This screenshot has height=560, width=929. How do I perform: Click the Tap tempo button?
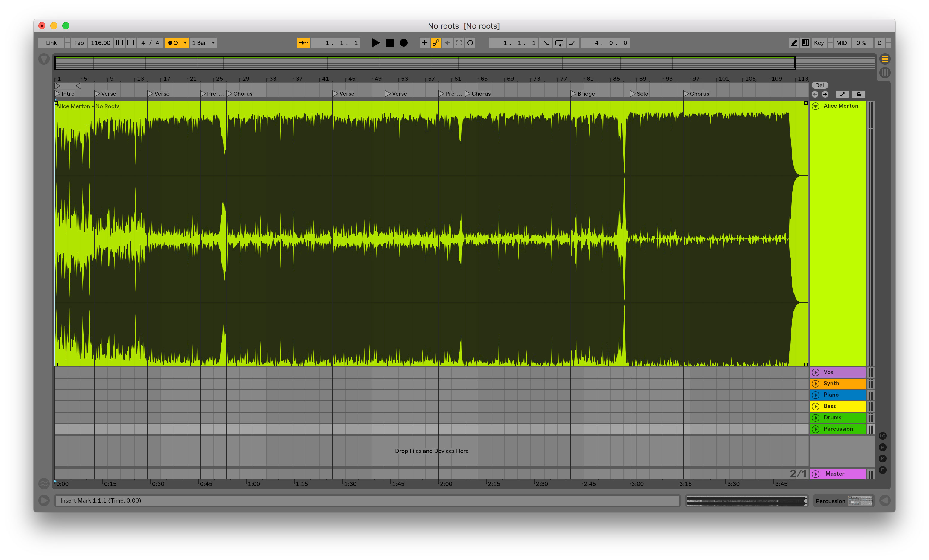pyautogui.click(x=79, y=43)
